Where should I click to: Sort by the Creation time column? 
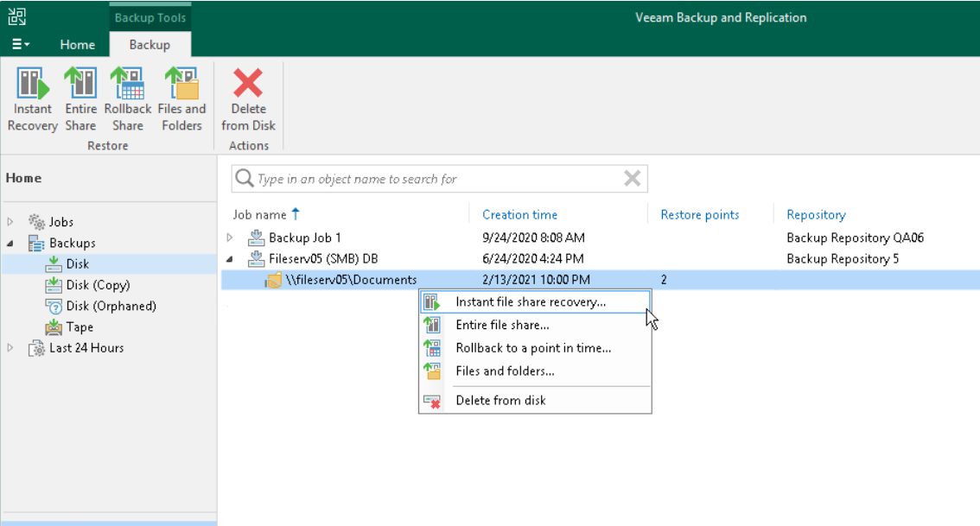[x=519, y=214]
